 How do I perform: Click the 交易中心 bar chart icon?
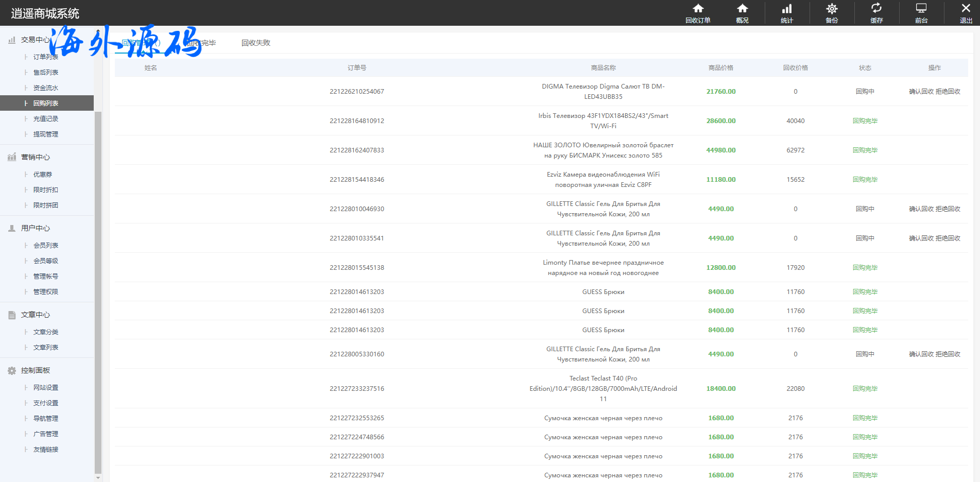[12, 40]
